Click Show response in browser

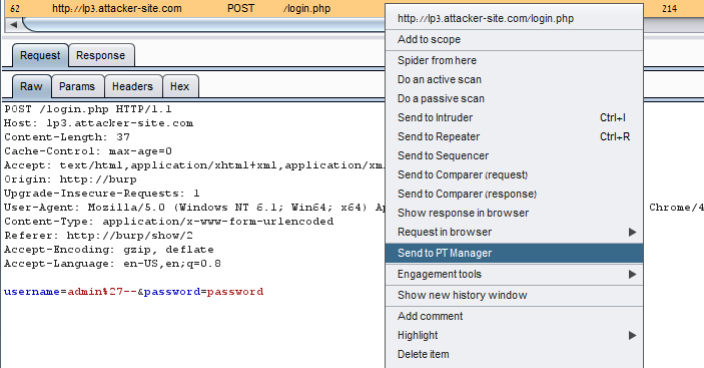coord(514,213)
